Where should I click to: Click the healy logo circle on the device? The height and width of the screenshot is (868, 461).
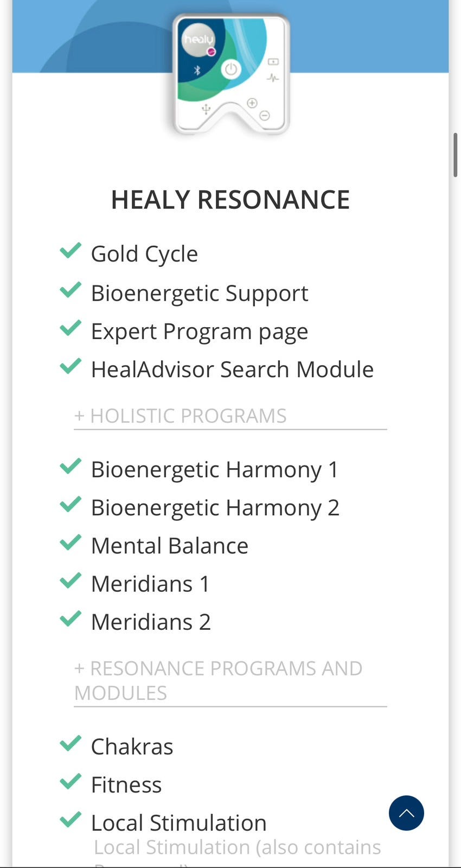198,40
